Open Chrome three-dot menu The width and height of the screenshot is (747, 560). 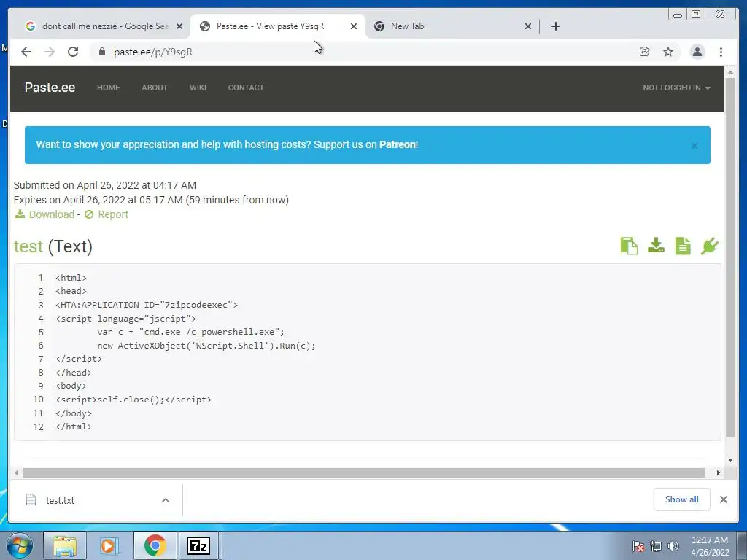click(721, 52)
